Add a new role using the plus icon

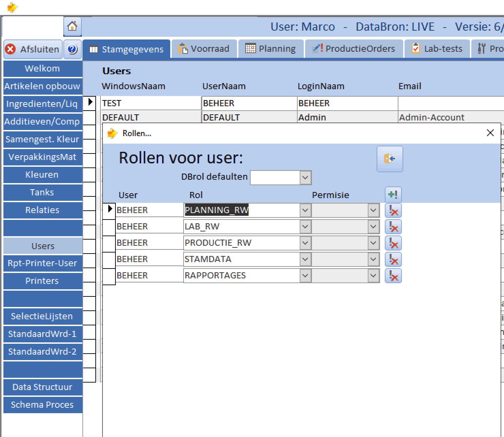tap(393, 194)
